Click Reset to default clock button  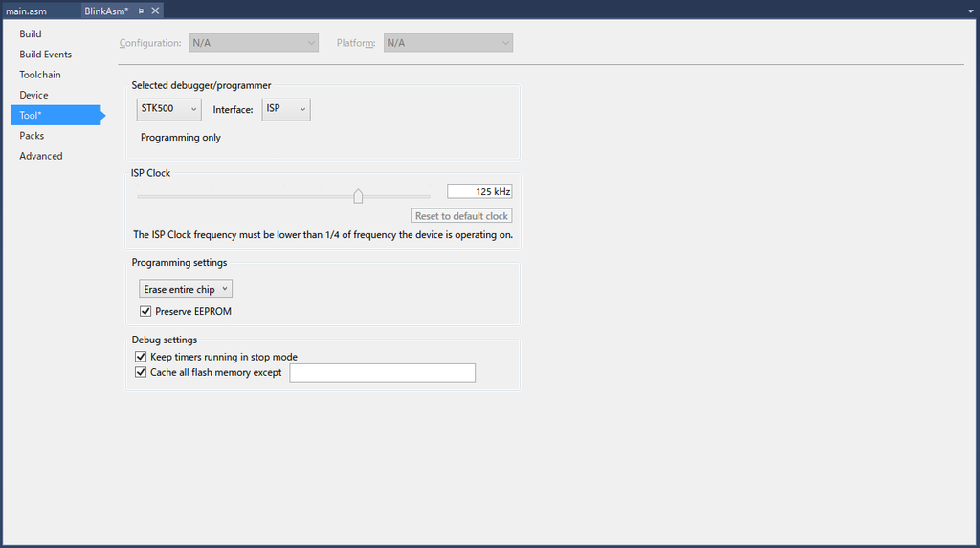click(461, 215)
